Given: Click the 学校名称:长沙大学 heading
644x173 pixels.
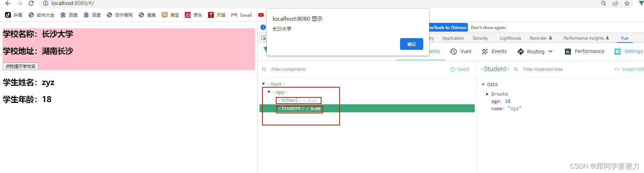Looking at the screenshot, I should 38,34.
